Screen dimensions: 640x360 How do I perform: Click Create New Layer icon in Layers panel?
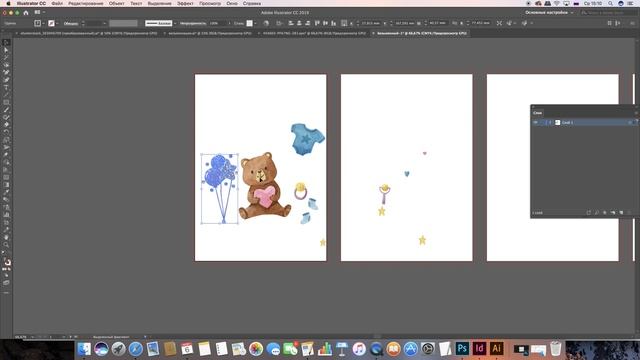coord(621,213)
